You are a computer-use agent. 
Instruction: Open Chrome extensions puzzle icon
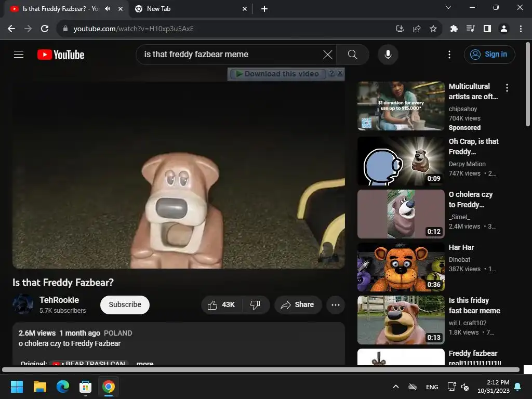click(x=454, y=29)
